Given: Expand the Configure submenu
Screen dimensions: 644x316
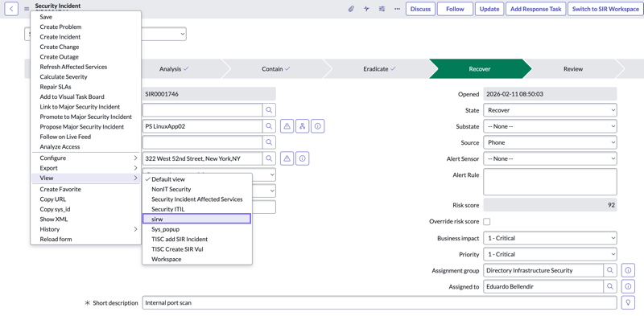Looking at the screenshot, I should tap(86, 158).
